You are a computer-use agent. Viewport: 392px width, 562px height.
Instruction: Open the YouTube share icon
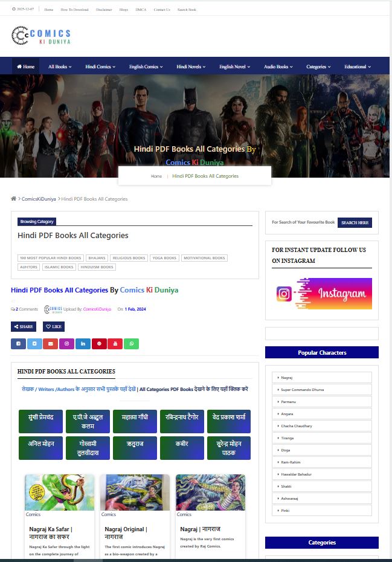point(115,344)
